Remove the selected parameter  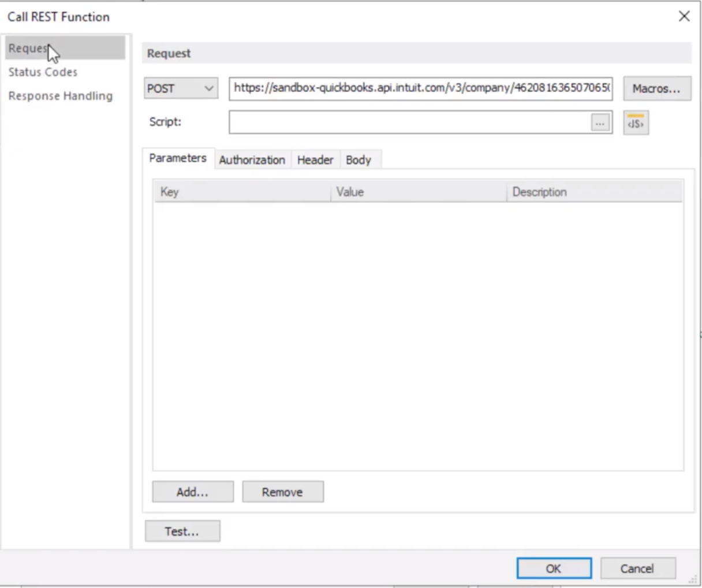[283, 492]
